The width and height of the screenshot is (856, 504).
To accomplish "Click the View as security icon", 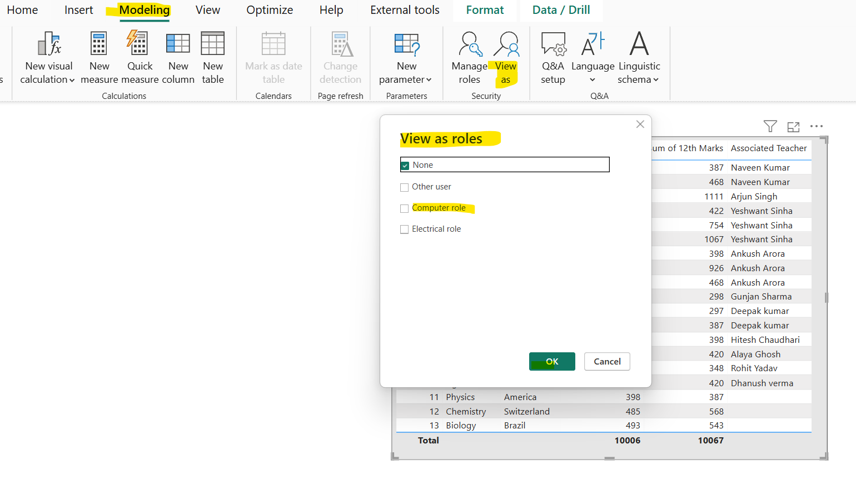I will 506,44.
